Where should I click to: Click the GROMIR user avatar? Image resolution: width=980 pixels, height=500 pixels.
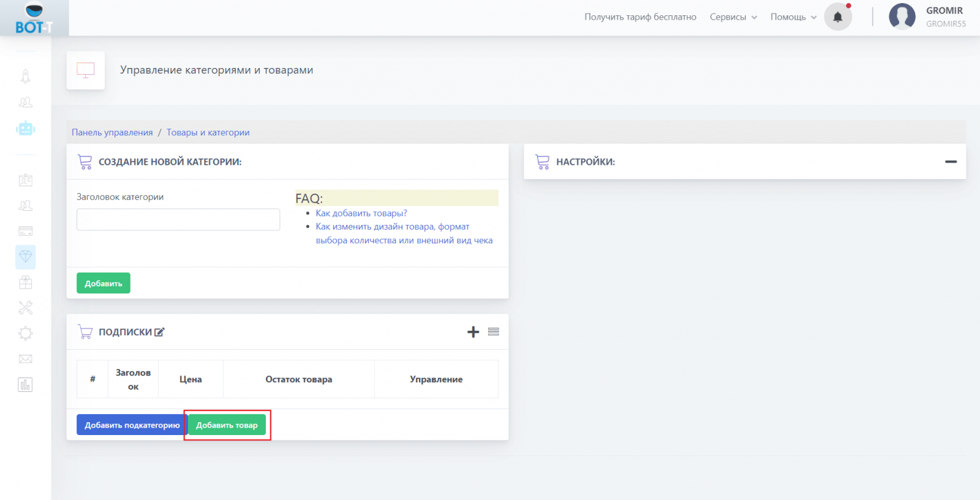pos(902,17)
